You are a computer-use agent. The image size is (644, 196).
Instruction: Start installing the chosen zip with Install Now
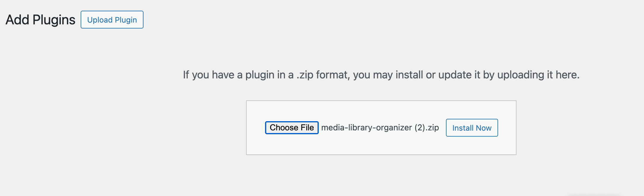click(472, 128)
